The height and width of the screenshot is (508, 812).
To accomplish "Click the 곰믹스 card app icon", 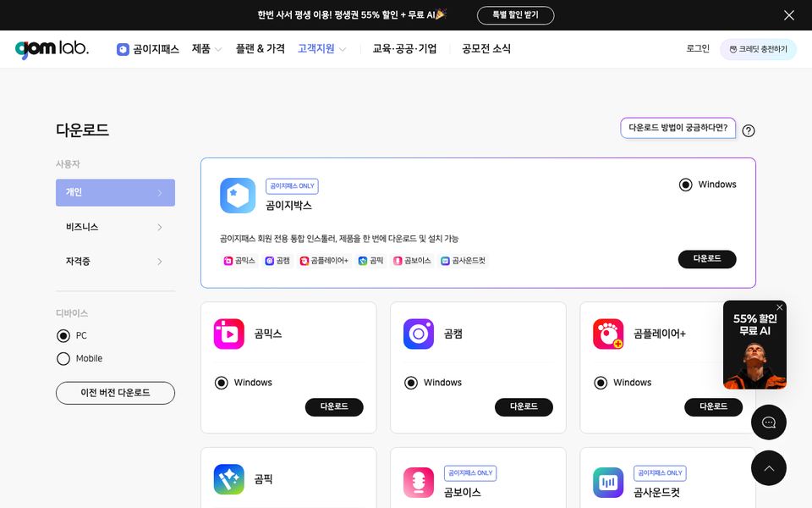I will 229,334.
